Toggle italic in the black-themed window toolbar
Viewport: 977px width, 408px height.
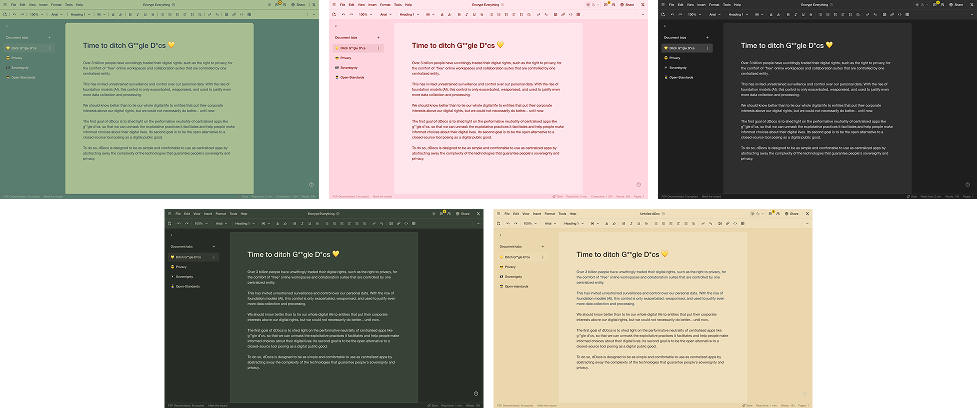click(796, 14)
